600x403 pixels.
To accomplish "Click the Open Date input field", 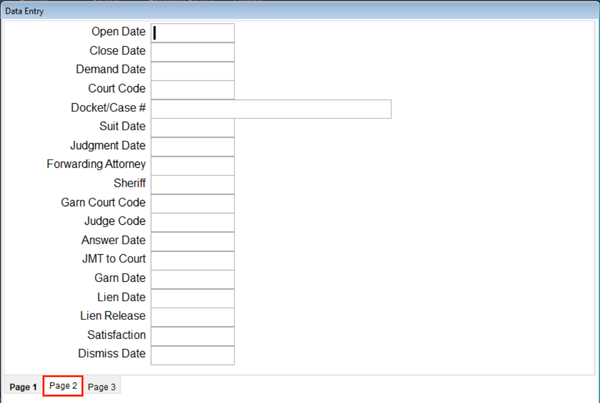I will click(192, 33).
